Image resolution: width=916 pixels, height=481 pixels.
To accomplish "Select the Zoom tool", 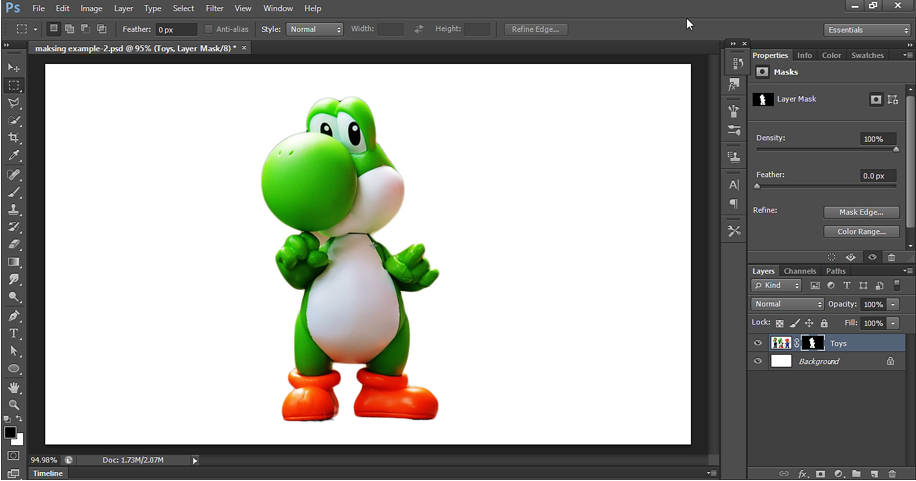I will (x=14, y=405).
